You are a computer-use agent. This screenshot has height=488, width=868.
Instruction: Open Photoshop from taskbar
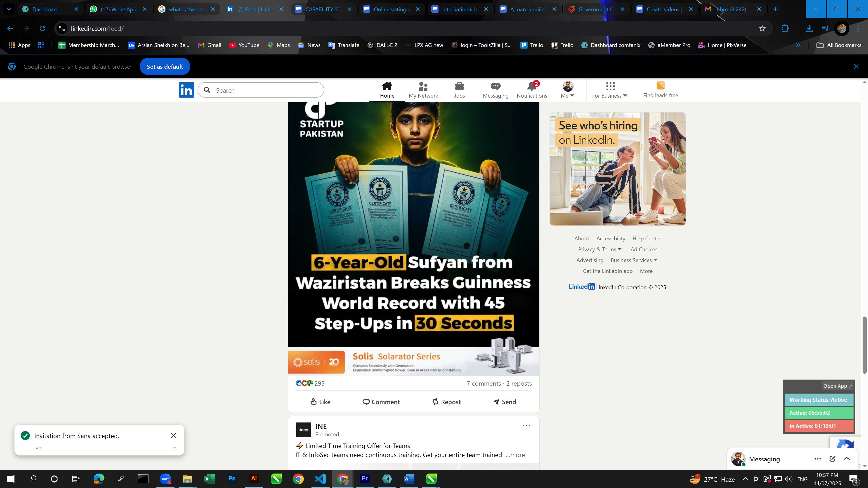pos(231,479)
